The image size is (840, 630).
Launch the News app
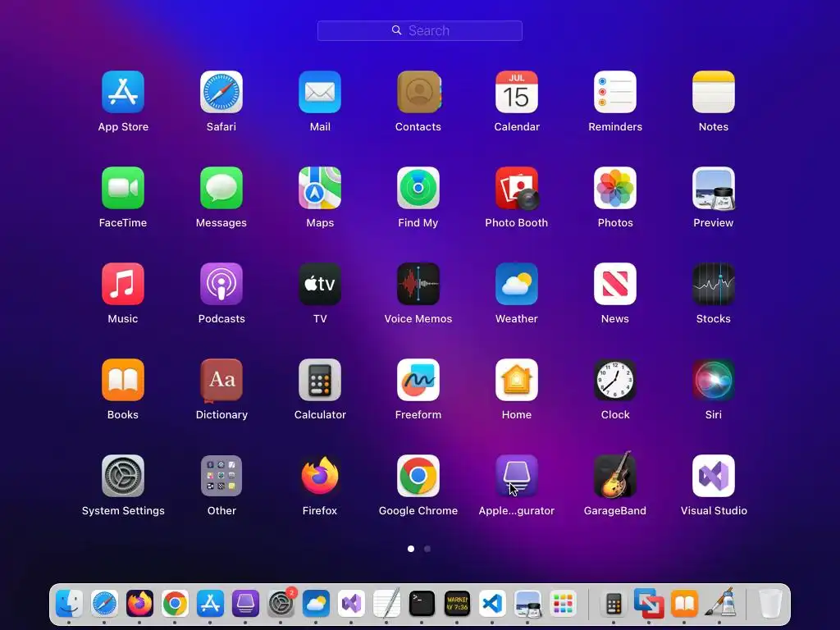tap(615, 284)
